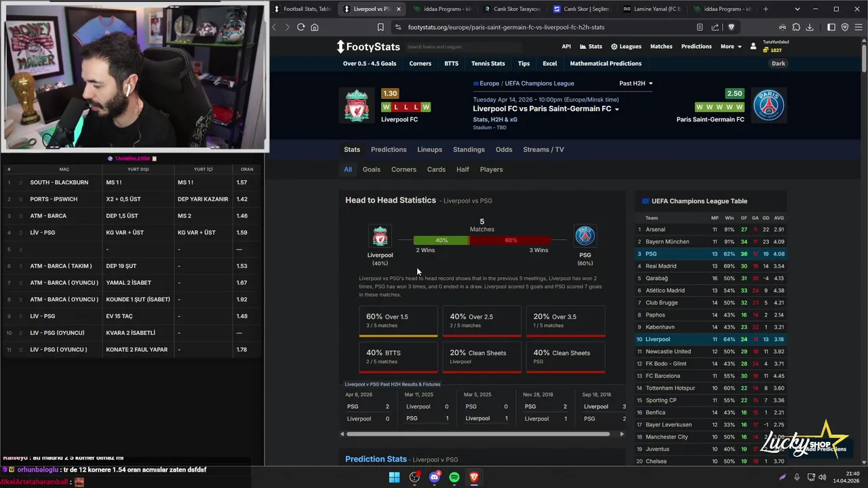
Task: Select Goals stats filter
Action: tap(372, 169)
